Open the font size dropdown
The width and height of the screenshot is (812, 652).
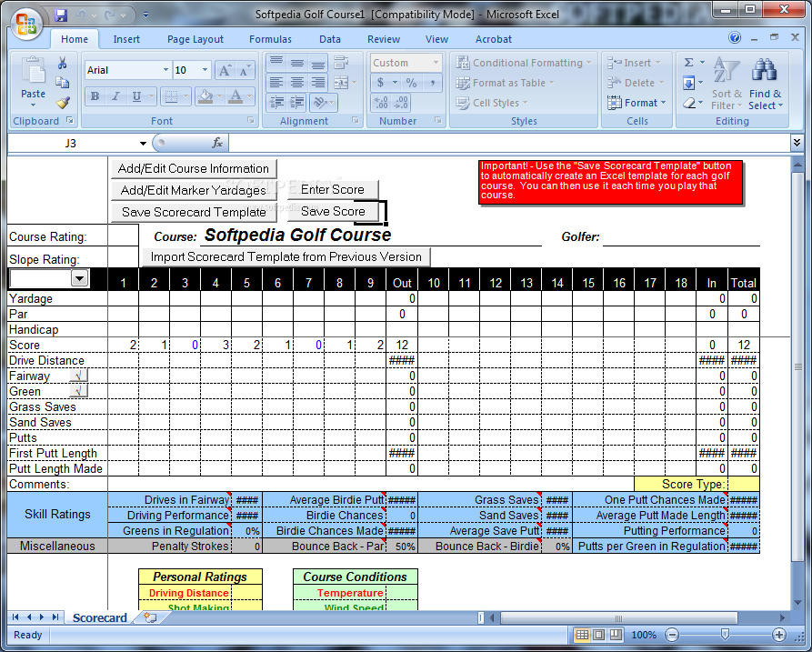206,70
